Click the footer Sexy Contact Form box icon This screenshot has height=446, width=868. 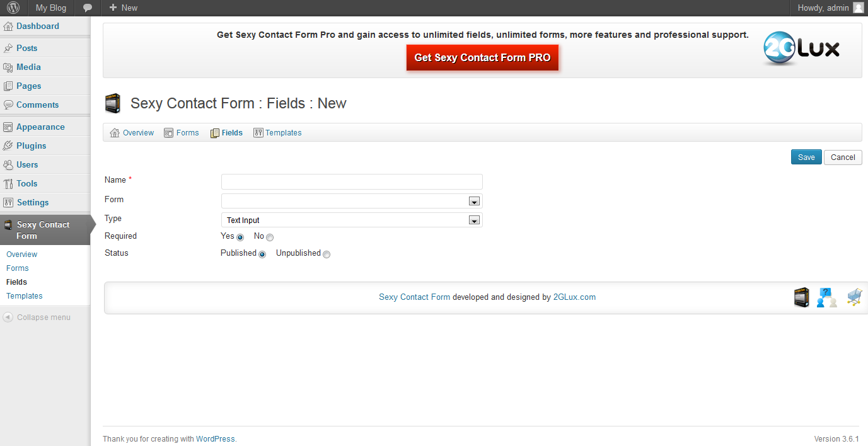click(801, 297)
